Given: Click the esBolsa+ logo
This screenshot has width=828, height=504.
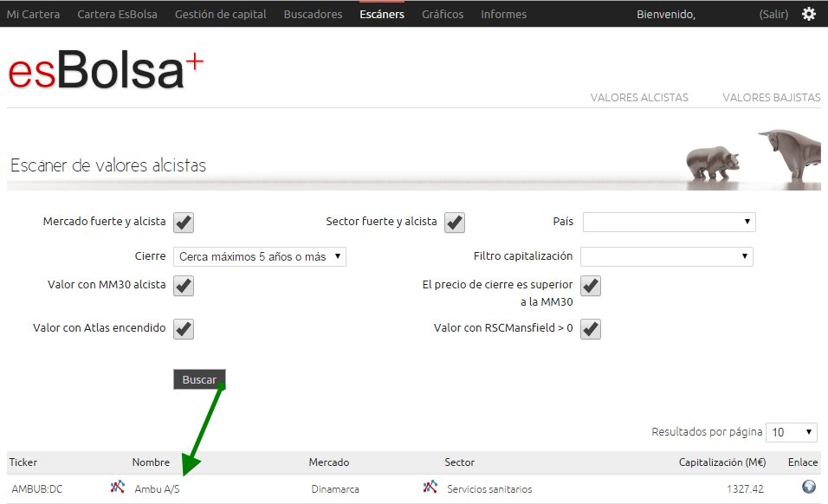Looking at the screenshot, I should pos(106,70).
